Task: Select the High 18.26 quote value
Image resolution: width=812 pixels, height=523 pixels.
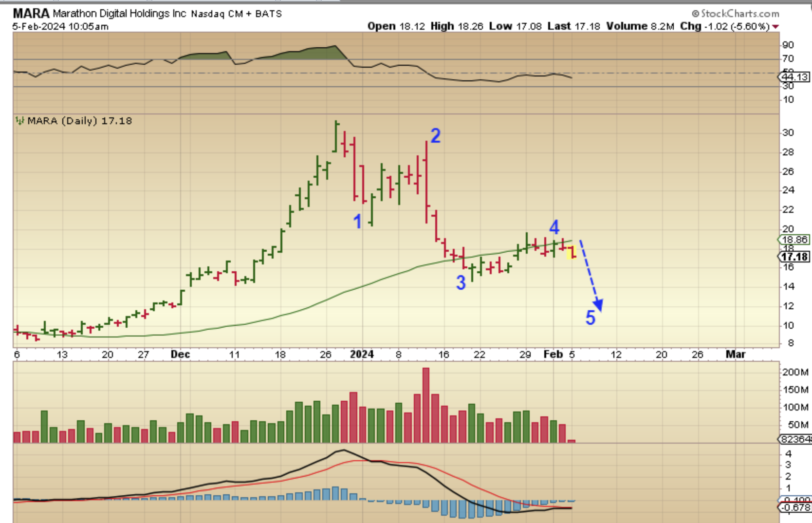Action: pos(457,26)
